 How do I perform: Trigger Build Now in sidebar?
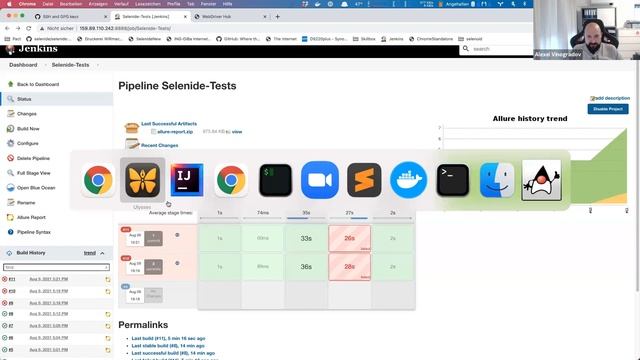[28, 129]
